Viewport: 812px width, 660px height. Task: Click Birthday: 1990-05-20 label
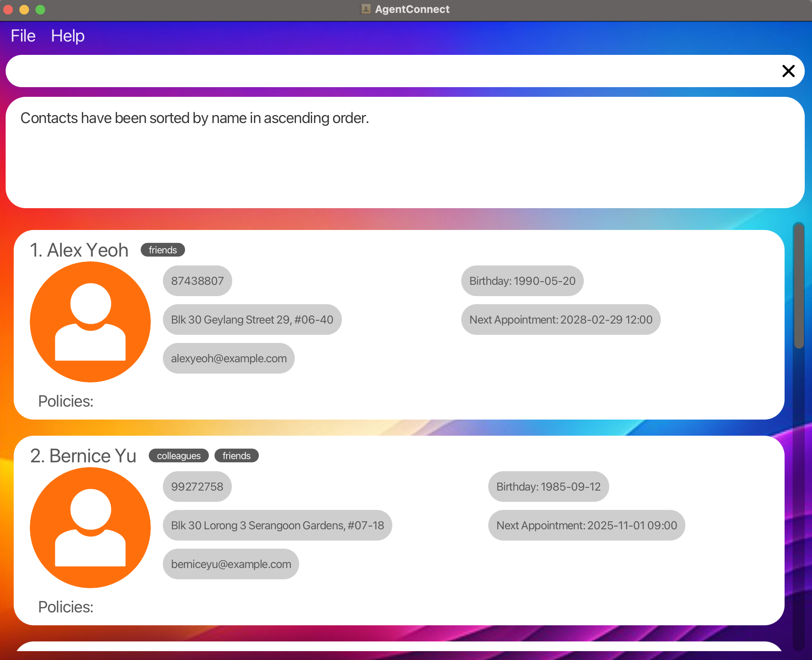tap(523, 281)
